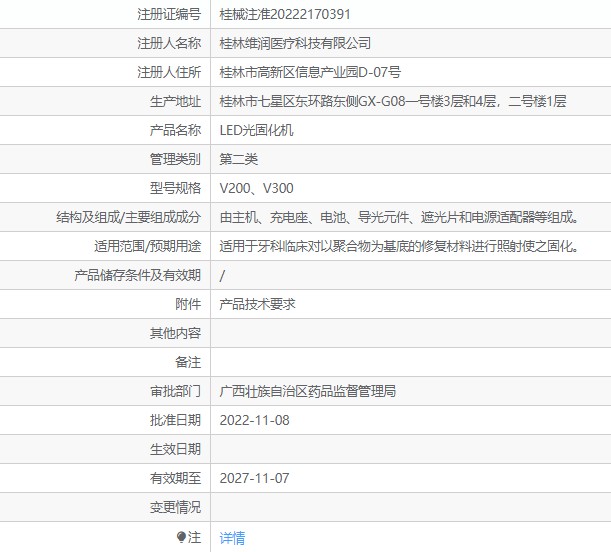
Task: Click the 注册人名称 label
Action: coord(169,43)
